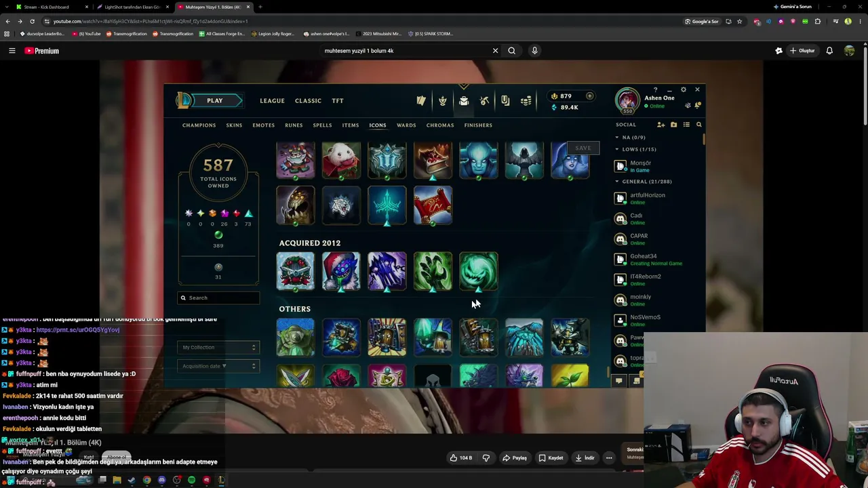Select the white poro summoner icon

[x=341, y=160]
